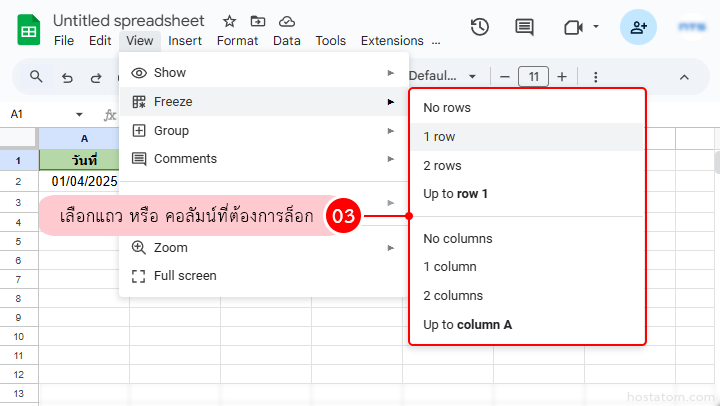Expand the Freeze submenu
The image size is (720, 406).
point(264,102)
